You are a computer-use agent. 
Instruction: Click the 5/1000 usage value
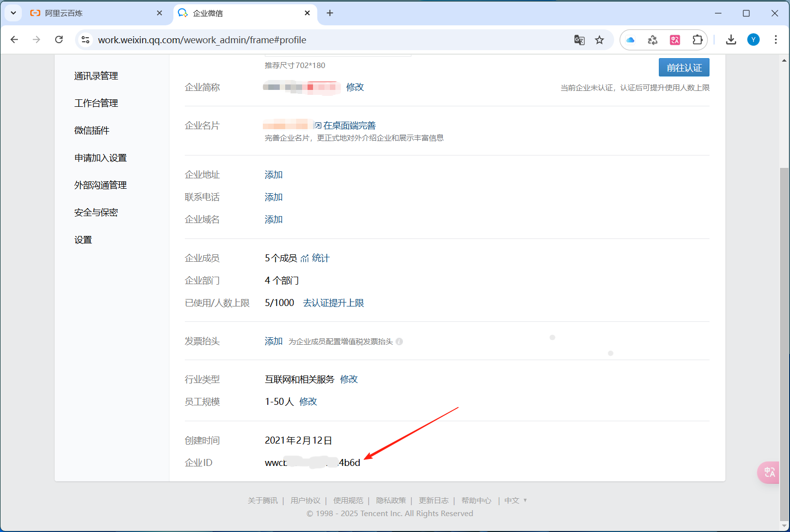[x=279, y=303]
